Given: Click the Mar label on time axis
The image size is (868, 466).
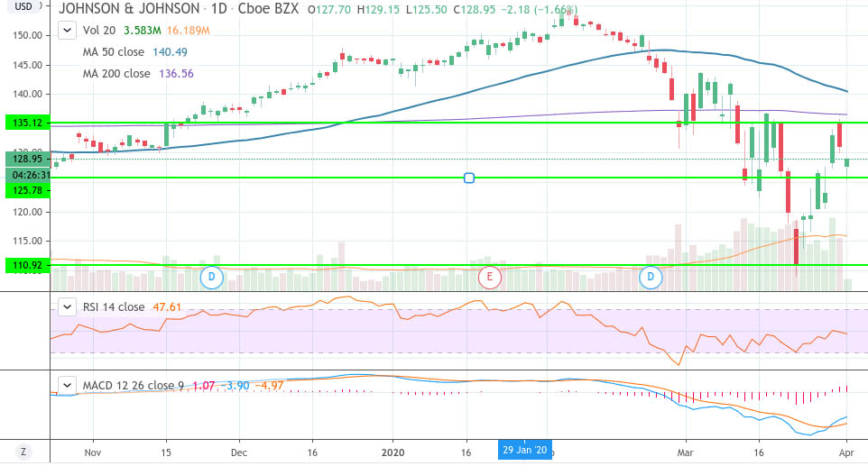Looking at the screenshot, I should [686, 452].
